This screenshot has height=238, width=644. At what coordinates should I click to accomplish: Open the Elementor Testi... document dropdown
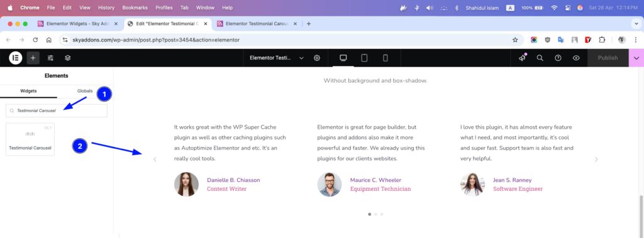point(277,58)
